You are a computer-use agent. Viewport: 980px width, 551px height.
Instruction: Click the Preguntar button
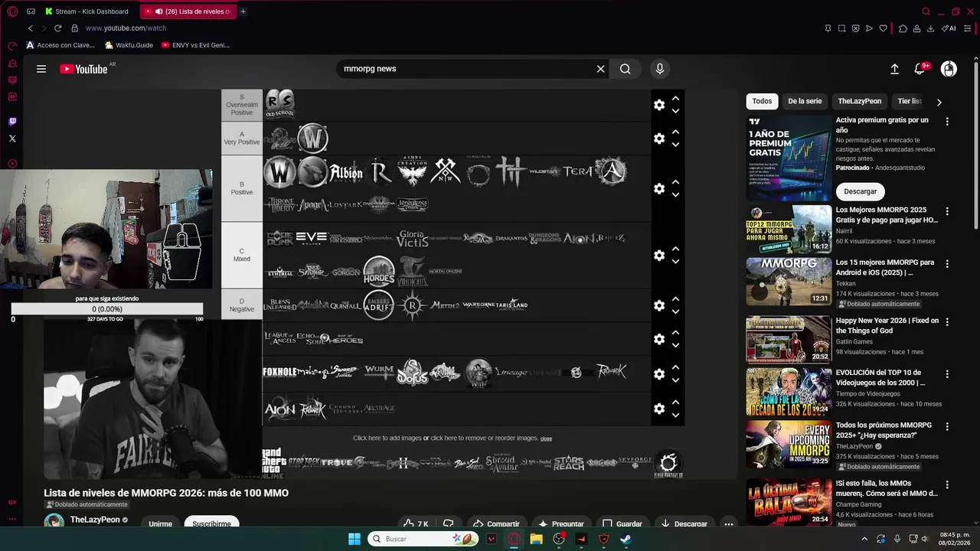click(x=561, y=524)
